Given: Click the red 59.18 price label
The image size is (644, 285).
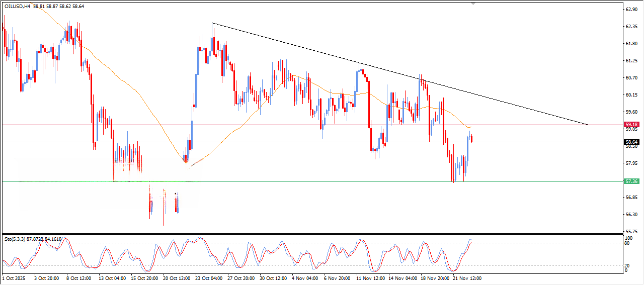Looking at the screenshot, I should [631, 124].
